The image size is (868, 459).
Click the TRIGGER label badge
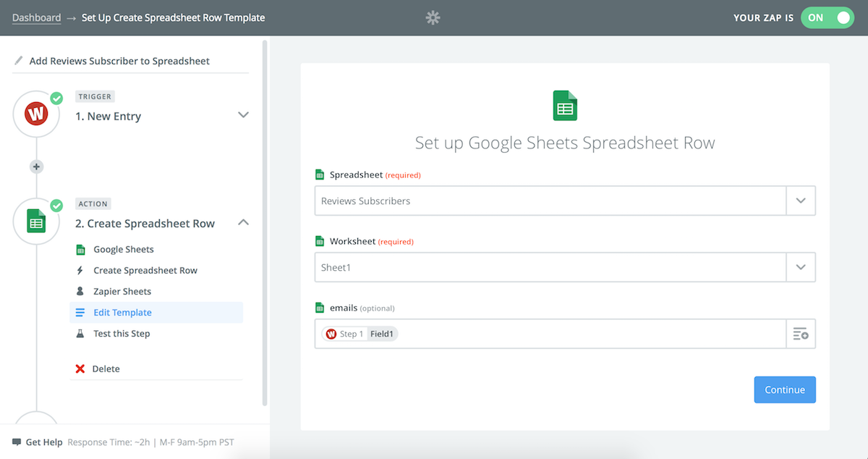coord(95,96)
